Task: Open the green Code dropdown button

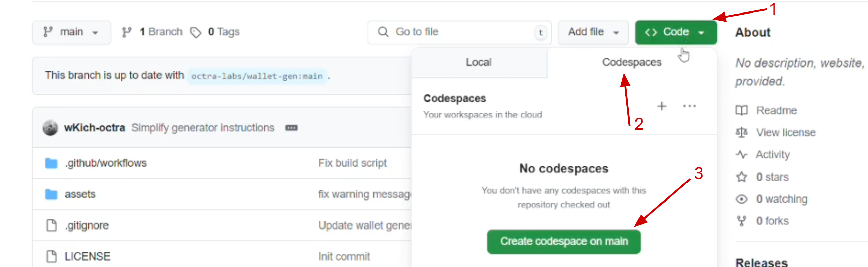Action: pos(676,32)
